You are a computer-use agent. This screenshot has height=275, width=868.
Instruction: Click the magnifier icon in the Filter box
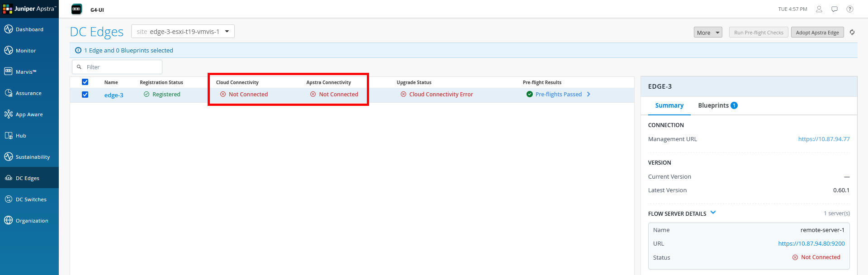tap(79, 67)
